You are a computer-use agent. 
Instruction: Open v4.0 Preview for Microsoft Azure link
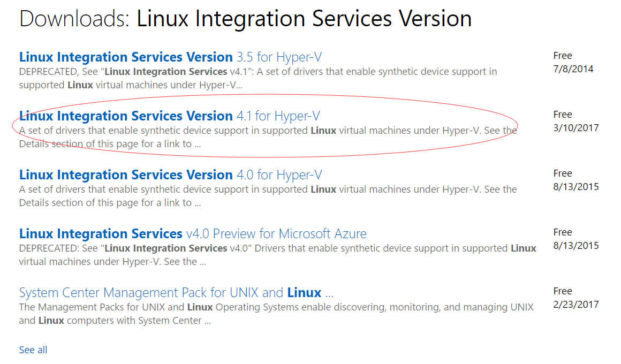click(193, 234)
